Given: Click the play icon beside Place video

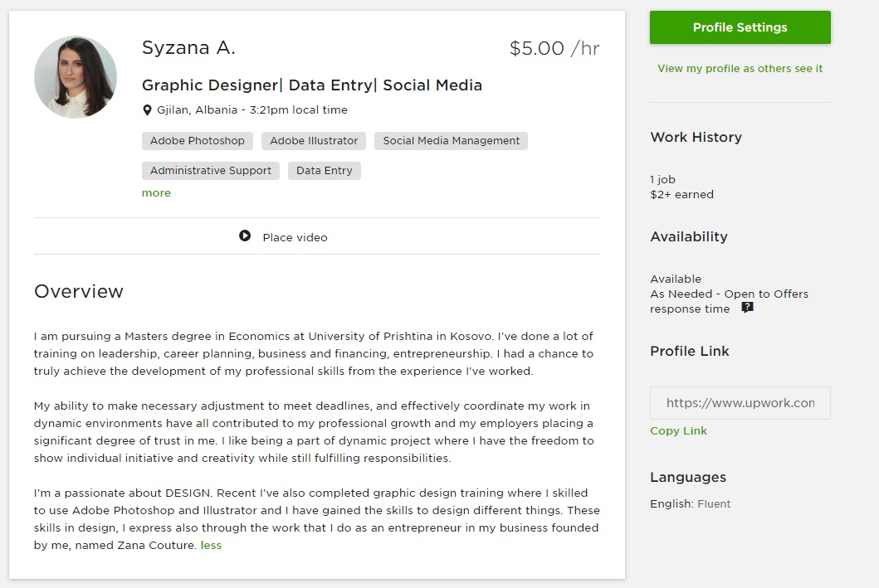Looking at the screenshot, I should click(245, 236).
